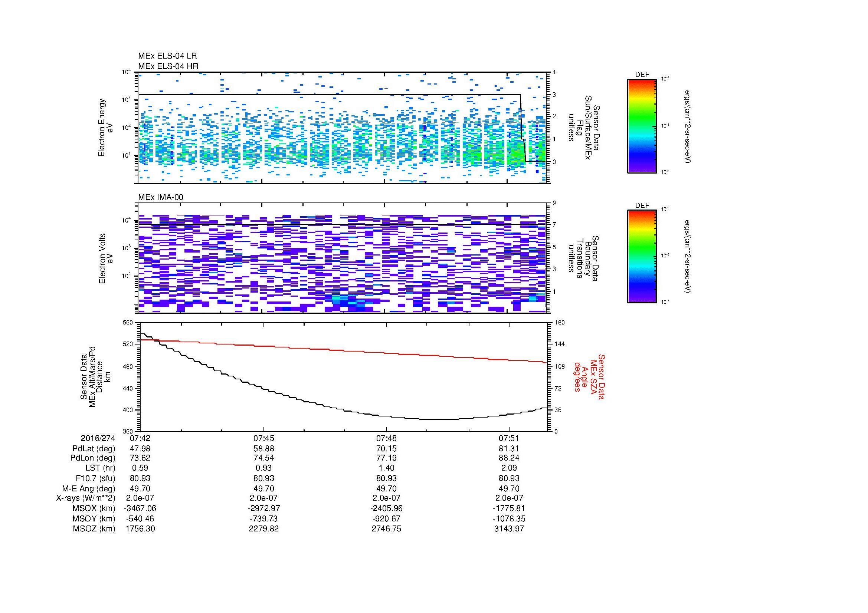
Task: Click the date label '2016/274'
Action: pyautogui.click(x=98, y=438)
